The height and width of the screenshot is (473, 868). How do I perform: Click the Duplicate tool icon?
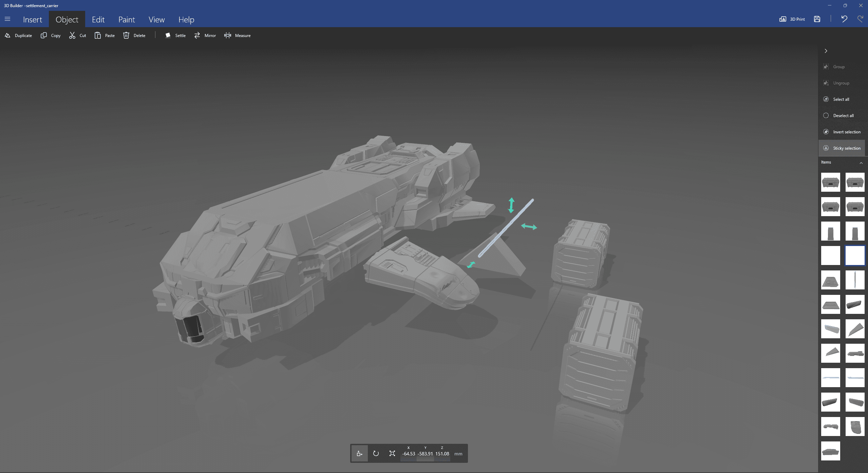pyautogui.click(x=7, y=35)
